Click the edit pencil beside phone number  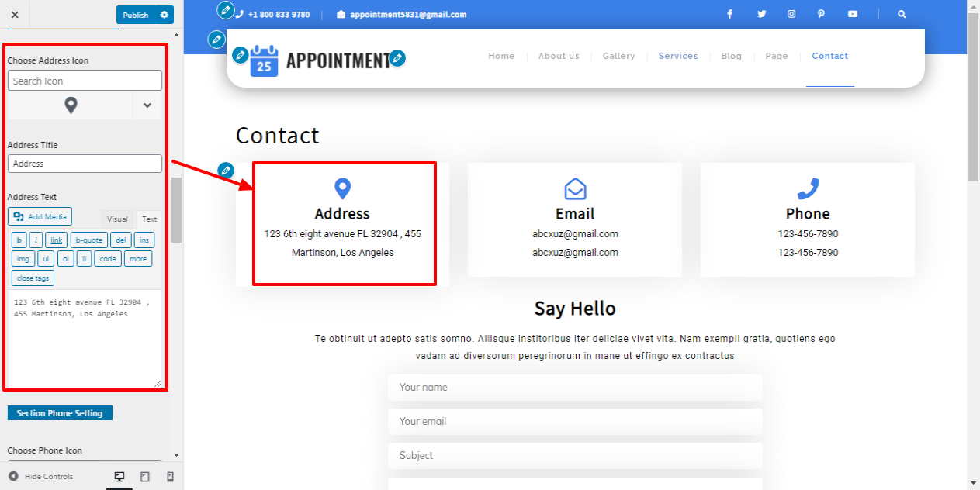click(x=225, y=10)
